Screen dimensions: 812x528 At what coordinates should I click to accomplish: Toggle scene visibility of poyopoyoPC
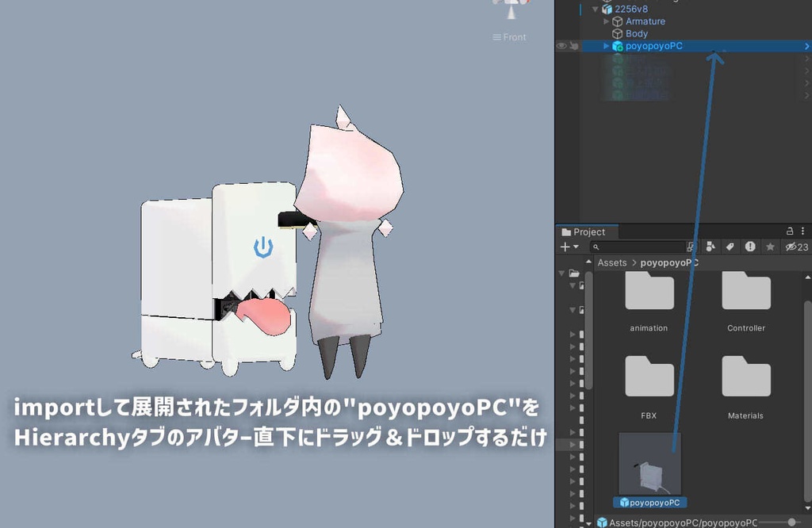coord(561,46)
